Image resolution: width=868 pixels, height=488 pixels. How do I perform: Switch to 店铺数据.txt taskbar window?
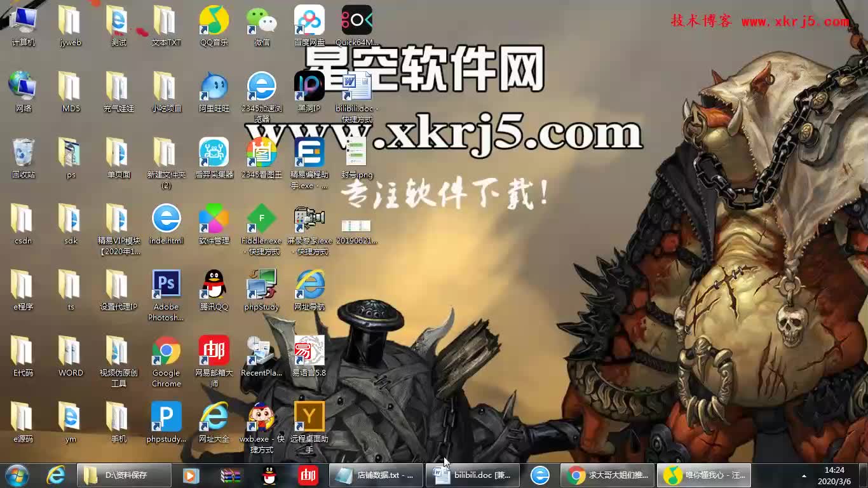click(376, 475)
